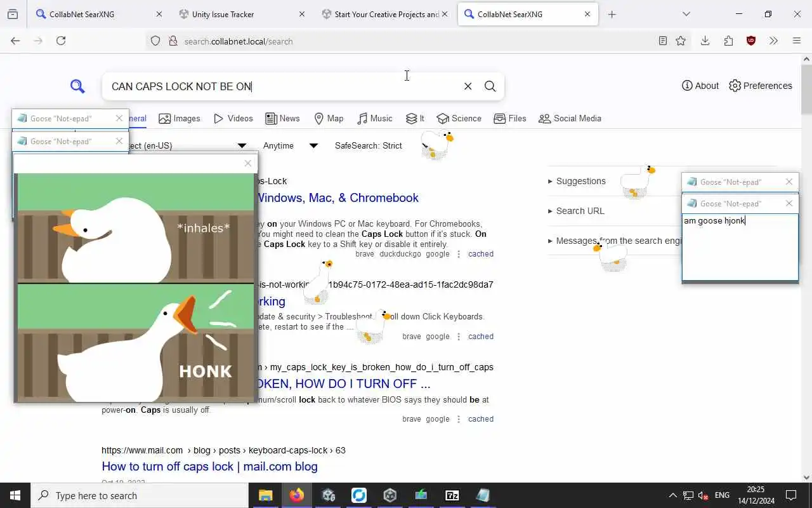Clear the search query with X
The image size is (812, 508).
468,86
